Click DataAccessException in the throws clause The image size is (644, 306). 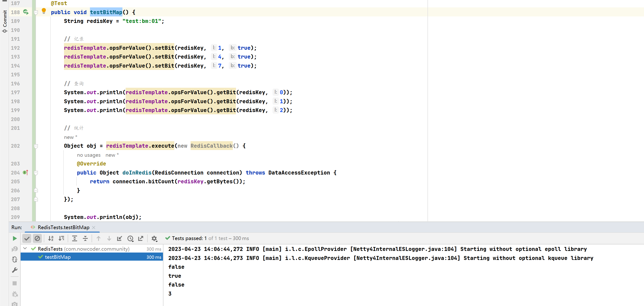(x=299, y=173)
